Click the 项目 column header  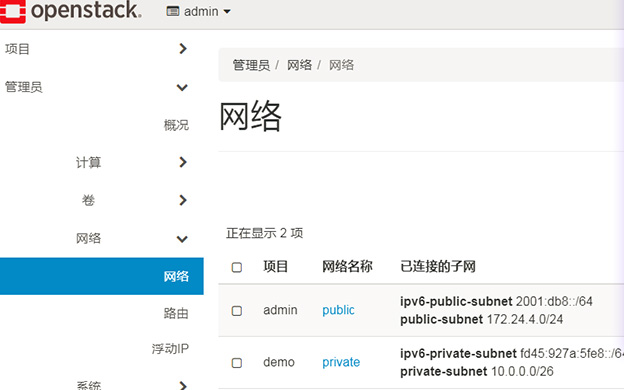pyautogui.click(x=275, y=266)
